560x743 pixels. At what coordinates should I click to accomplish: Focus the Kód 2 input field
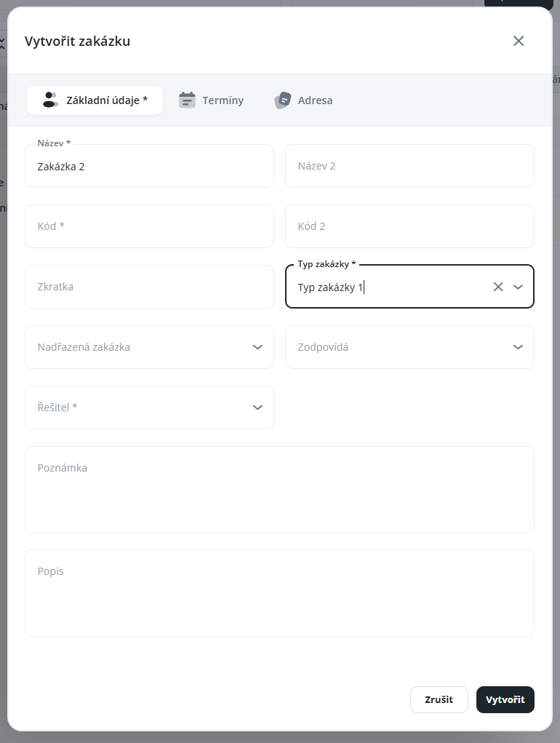pyautogui.click(x=409, y=226)
